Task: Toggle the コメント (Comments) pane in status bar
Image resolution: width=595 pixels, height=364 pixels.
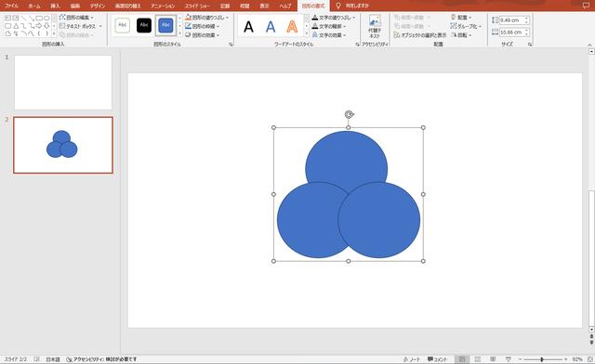Action: [438, 359]
